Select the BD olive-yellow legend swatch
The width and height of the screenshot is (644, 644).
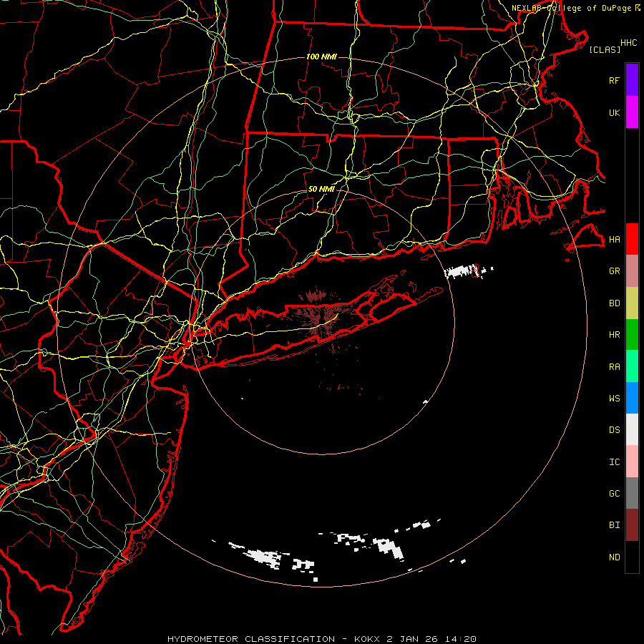tap(632, 303)
